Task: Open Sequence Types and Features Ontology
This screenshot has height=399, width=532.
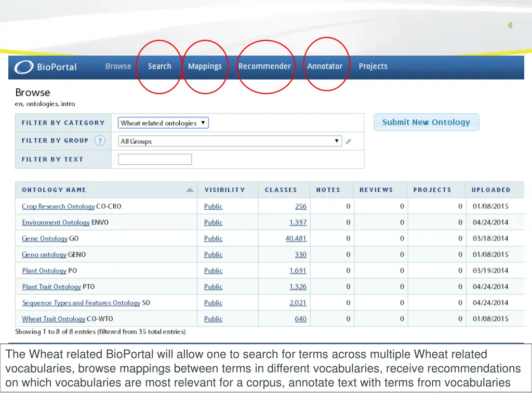Action: point(81,303)
